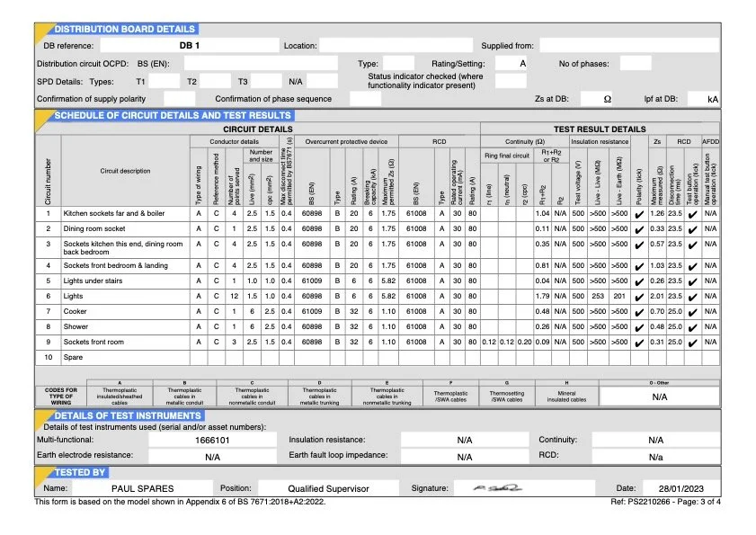Select the Polarity tick for Dining room socket
Screen dimensions: 756x535
(639, 229)
